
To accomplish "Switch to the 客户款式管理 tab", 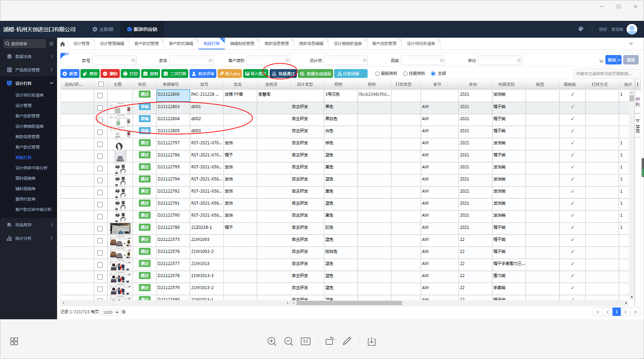I will (146, 44).
